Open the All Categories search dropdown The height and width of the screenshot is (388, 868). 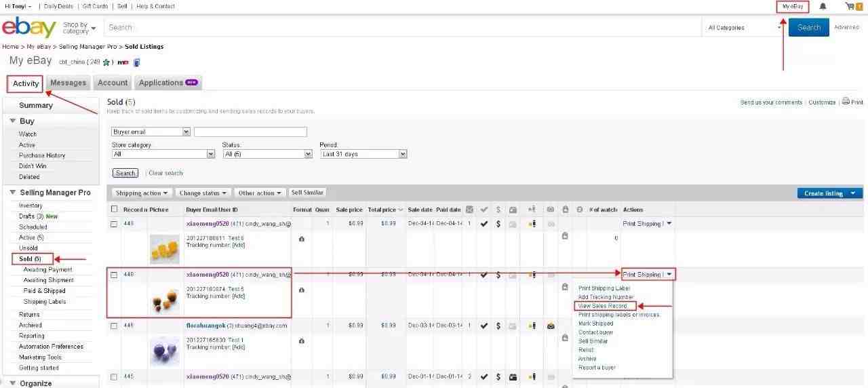coord(745,28)
